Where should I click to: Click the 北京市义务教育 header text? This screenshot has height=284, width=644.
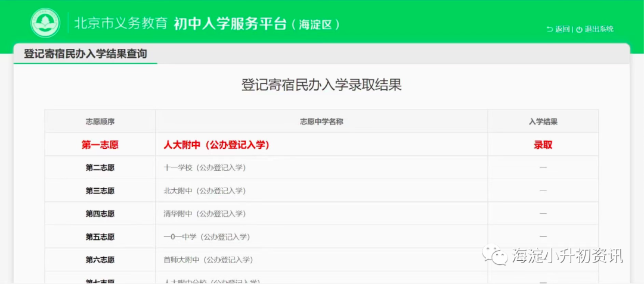click(x=120, y=24)
